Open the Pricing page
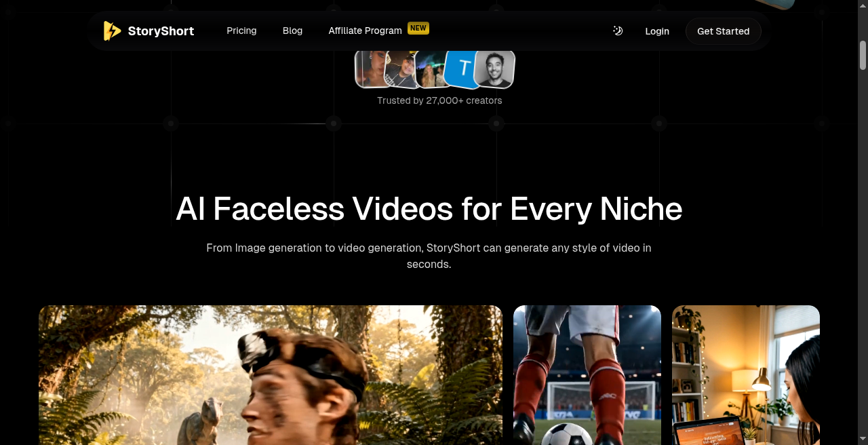The image size is (868, 445). 241,31
